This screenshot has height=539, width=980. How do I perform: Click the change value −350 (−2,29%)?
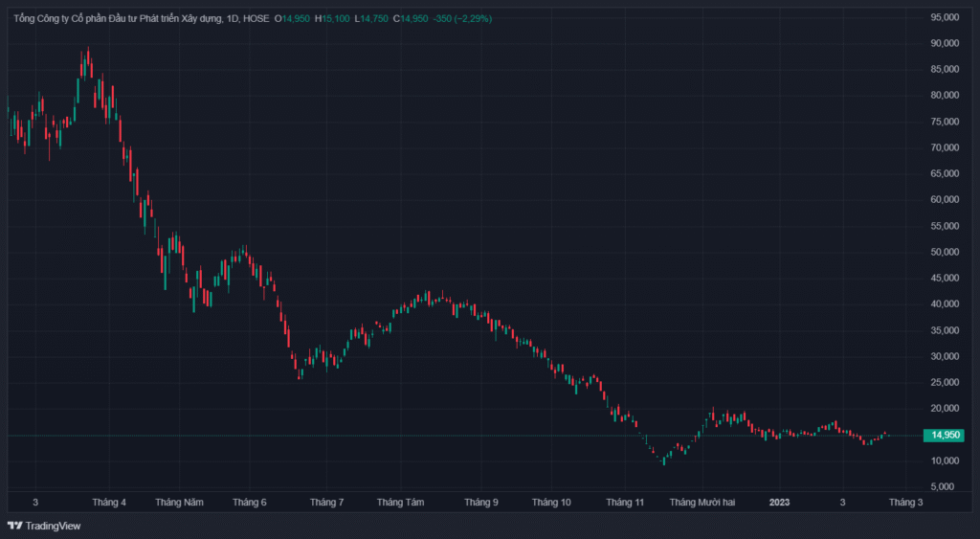(462, 19)
